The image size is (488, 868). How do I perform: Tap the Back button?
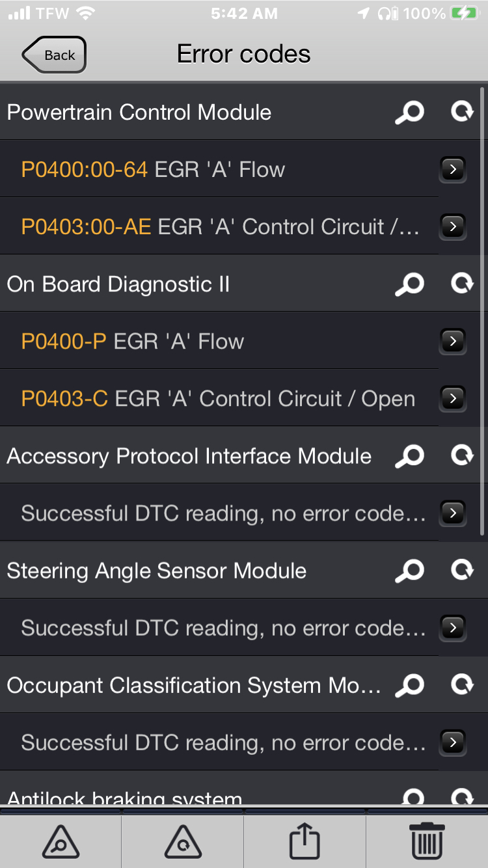[55, 55]
